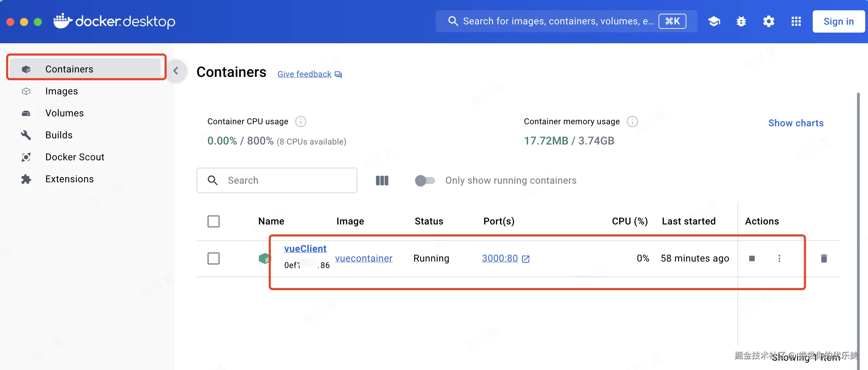The width and height of the screenshot is (868, 370).
Task: Open Volumes section in sidebar
Action: pyautogui.click(x=65, y=113)
